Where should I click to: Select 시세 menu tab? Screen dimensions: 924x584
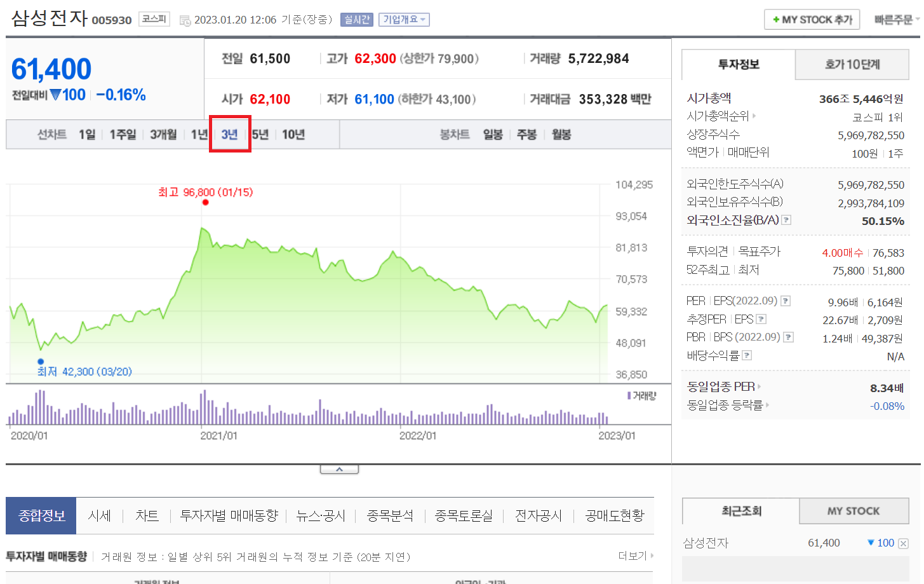tap(99, 515)
